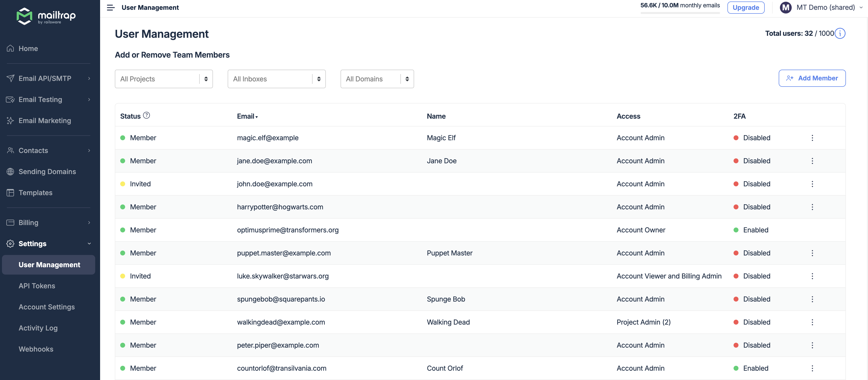Click the Settings gear icon

pyautogui.click(x=10, y=243)
